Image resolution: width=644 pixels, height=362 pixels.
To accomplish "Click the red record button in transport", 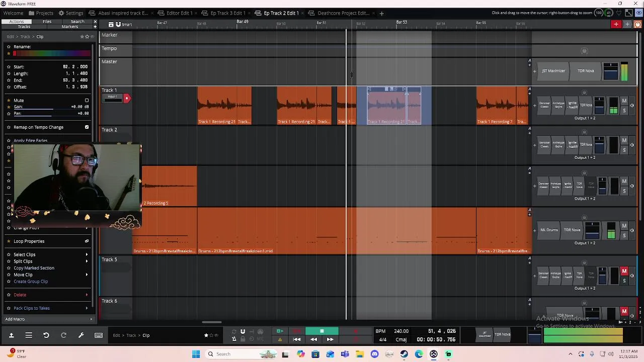I will (355, 331).
